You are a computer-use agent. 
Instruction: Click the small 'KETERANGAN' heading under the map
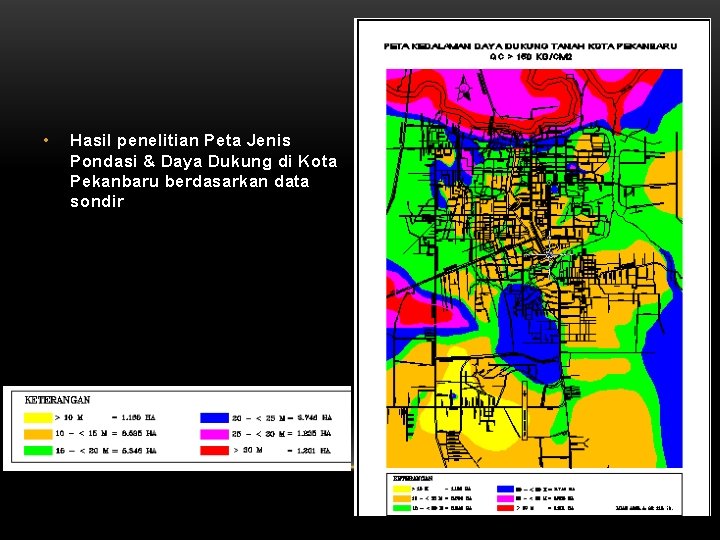point(413,478)
